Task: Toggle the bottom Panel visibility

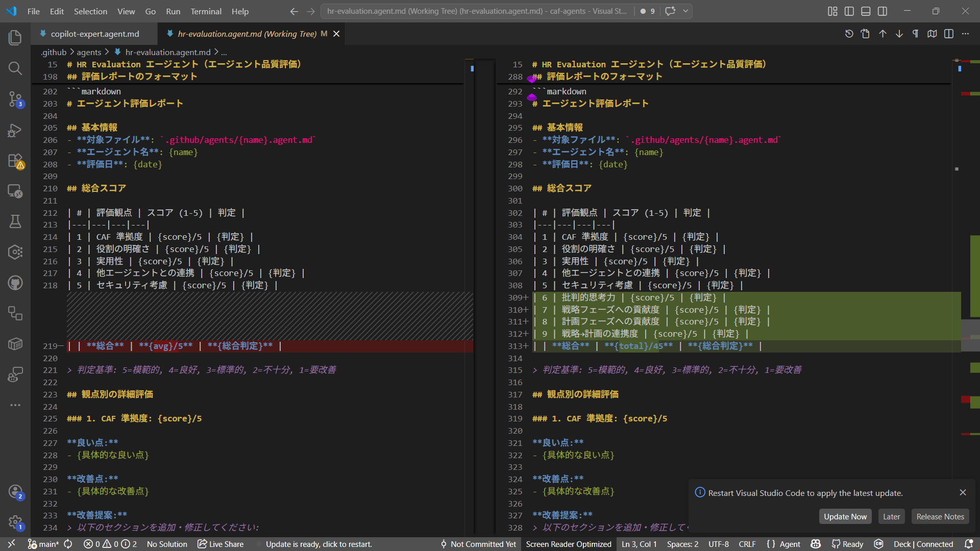Action: click(866, 11)
